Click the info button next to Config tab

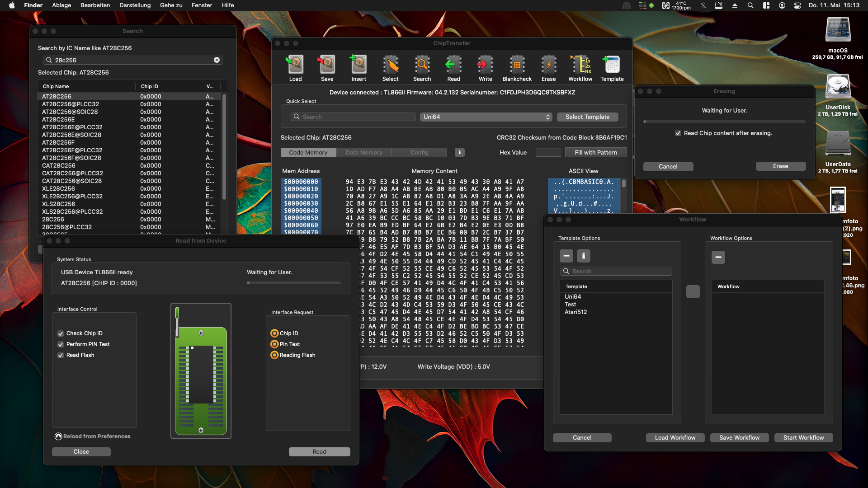tap(459, 152)
